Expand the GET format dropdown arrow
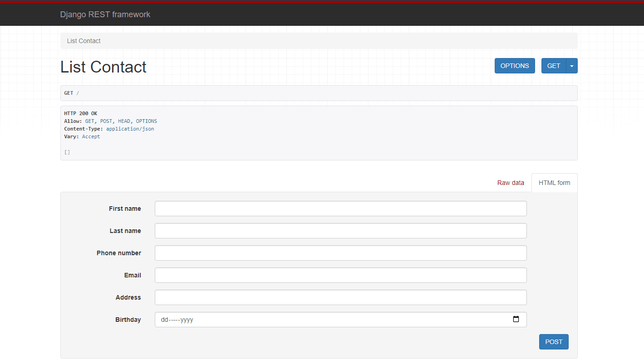 [572, 66]
